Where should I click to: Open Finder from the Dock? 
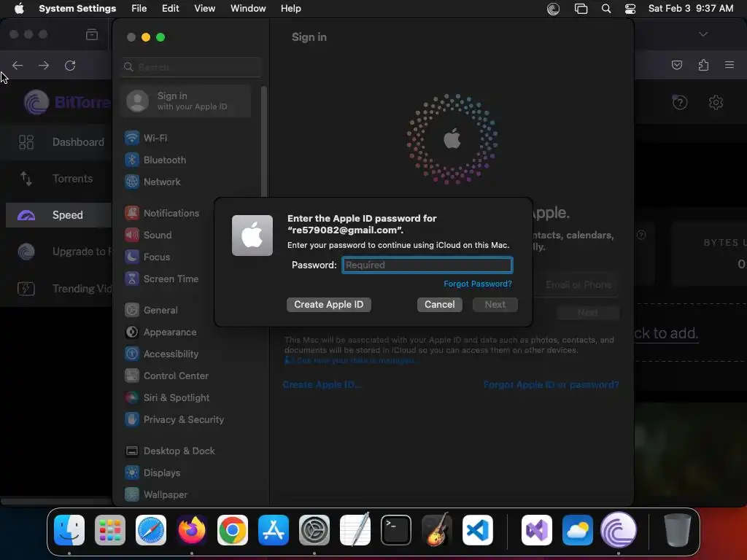pyautogui.click(x=69, y=530)
